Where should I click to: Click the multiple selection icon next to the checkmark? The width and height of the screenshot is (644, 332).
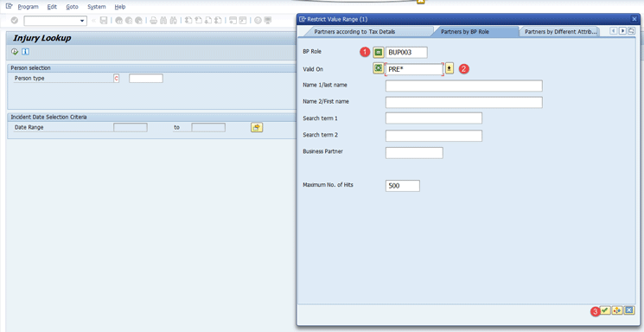click(617, 310)
